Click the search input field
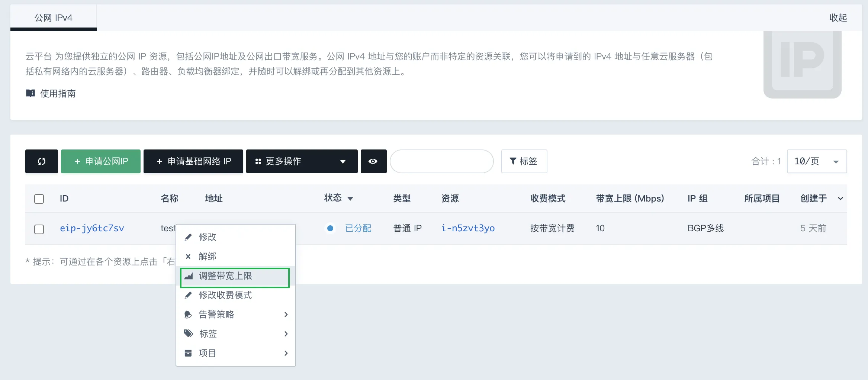Image resolution: width=868 pixels, height=380 pixels. pos(441,161)
